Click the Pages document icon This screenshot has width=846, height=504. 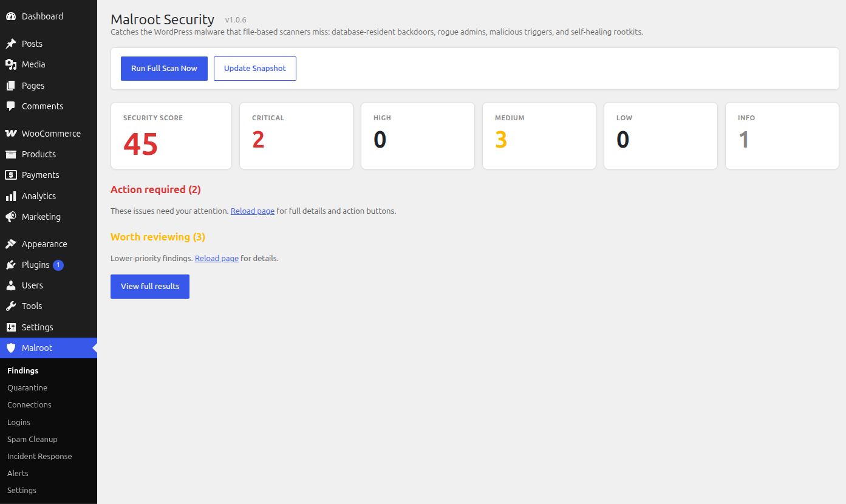[x=11, y=86]
